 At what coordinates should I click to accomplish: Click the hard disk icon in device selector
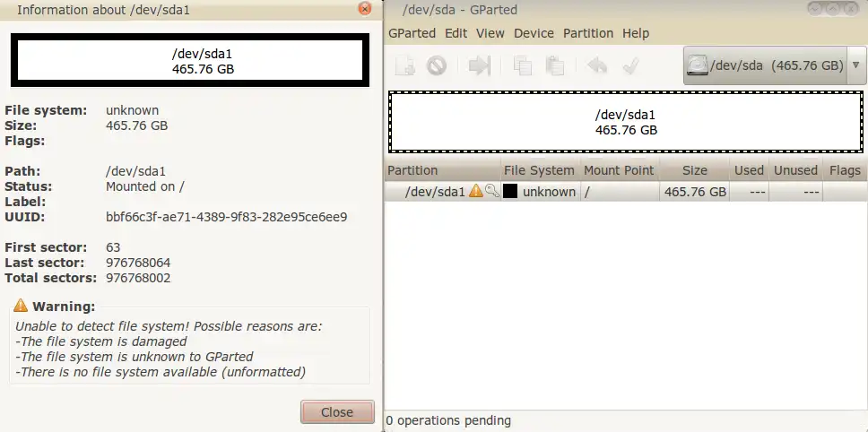697,65
